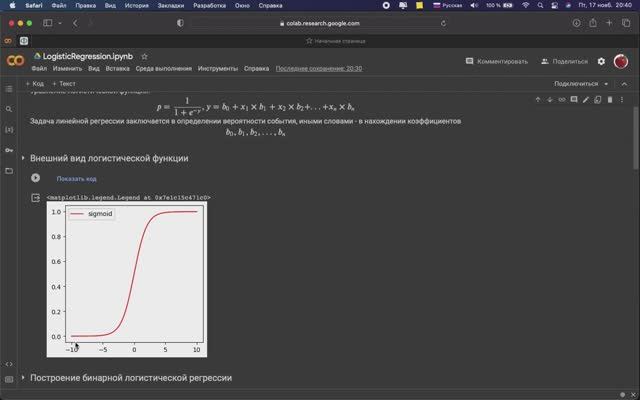
Task: Click the Safari address bar
Action: pyautogui.click(x=320, y=23)
